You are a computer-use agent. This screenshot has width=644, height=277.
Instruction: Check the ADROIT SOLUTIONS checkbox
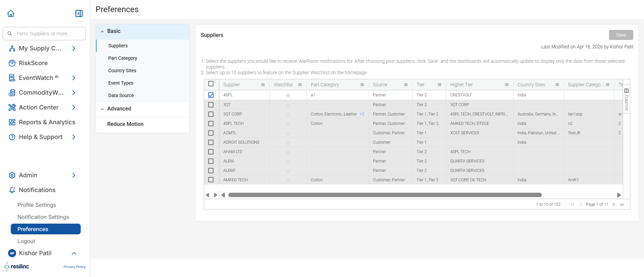[x=211, y=142]
